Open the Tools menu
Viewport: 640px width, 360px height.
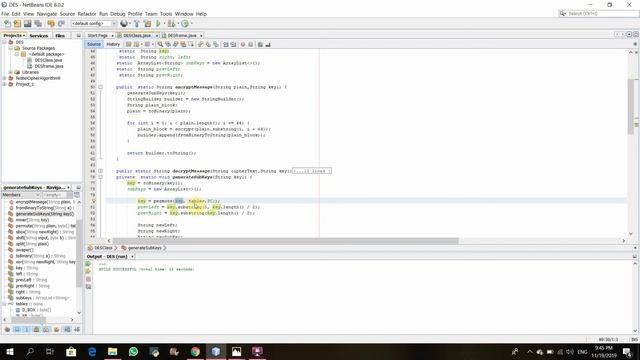pyautogui.click(x=166, y=14)
